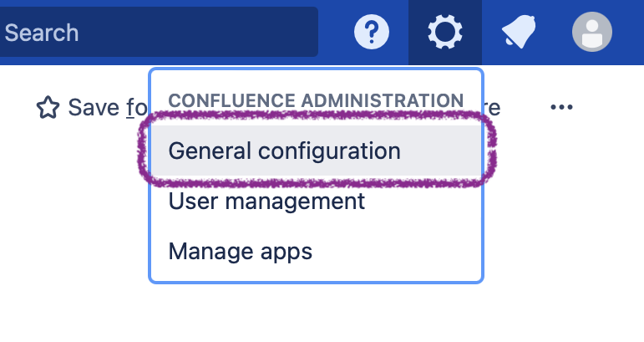Click the user profile avatar
The image size is (644, 342).
tap(592, 33)
